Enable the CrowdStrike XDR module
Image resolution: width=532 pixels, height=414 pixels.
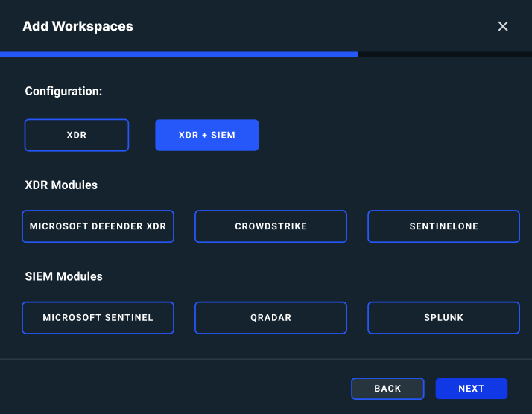coord(270,226)
